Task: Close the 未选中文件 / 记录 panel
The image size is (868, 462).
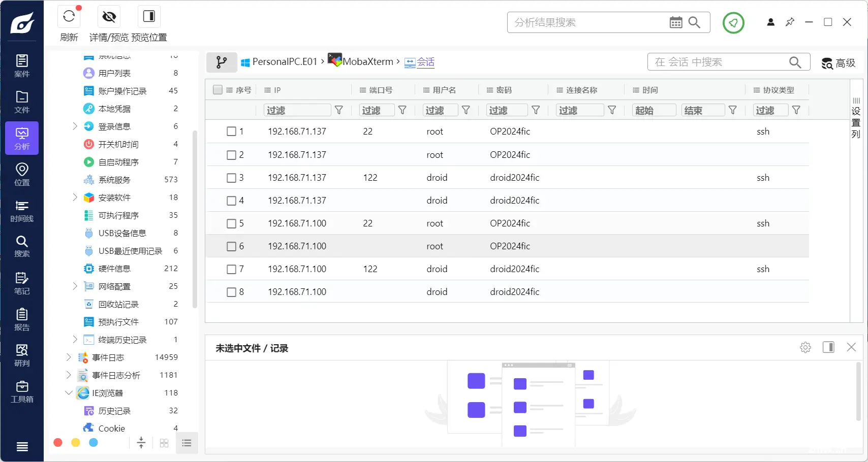Action: [x=851, y=347]
